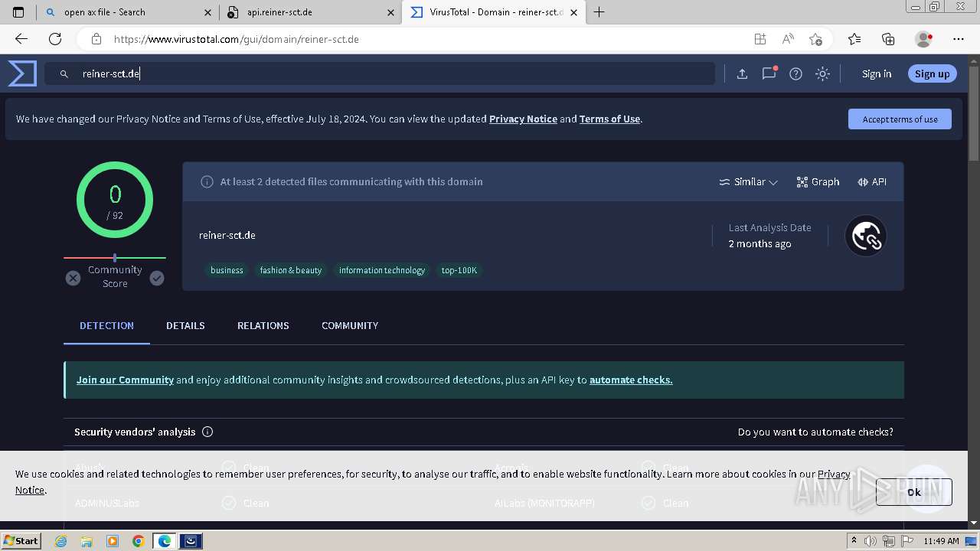Screen dimensions: 980x551
Task: Toggle the light/dark theme sun icon
Action: point(822,74)
